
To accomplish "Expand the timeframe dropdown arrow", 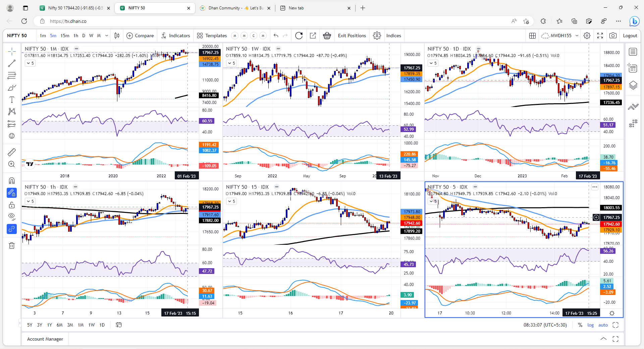I will pos(107,36).
